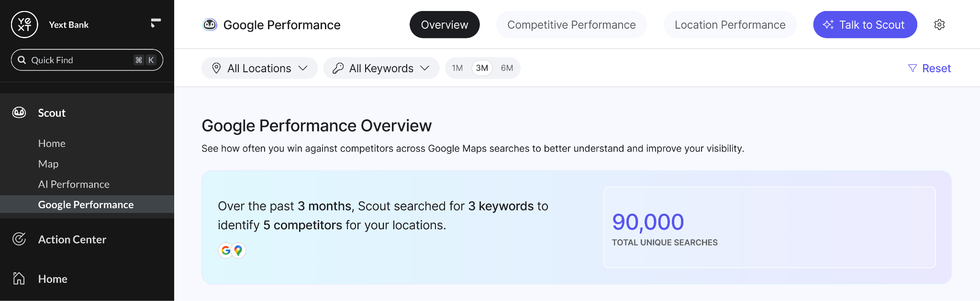Screen dimensions: 980x301
Task: Focus the Quick Find search field
Action: pyautogui.click(x=87, y=60)
